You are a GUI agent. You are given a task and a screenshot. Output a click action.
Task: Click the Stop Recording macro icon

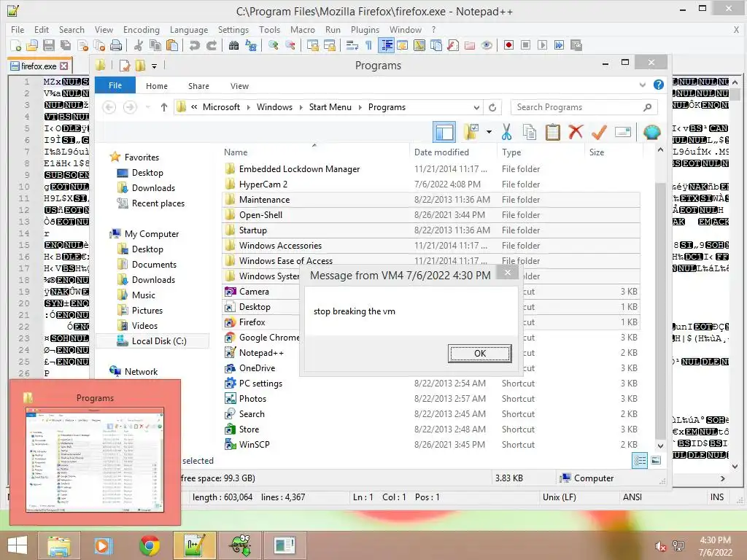point(525,45)
